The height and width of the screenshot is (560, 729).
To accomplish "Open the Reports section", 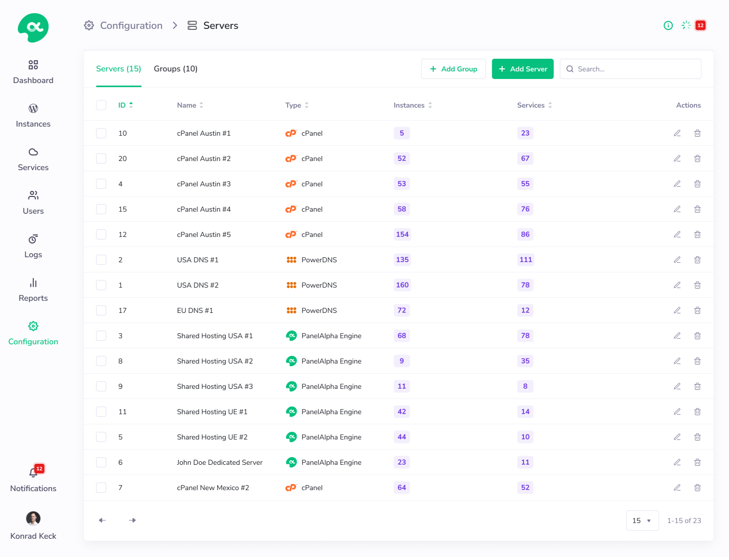I will tap(33, 290).
